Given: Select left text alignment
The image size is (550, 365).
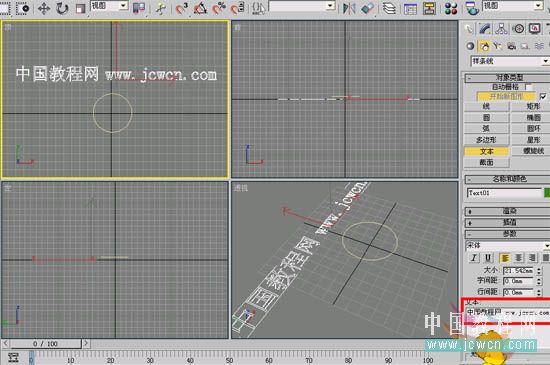Looking at the screenshot, I should pyautogui.click(x=505, y=258).
